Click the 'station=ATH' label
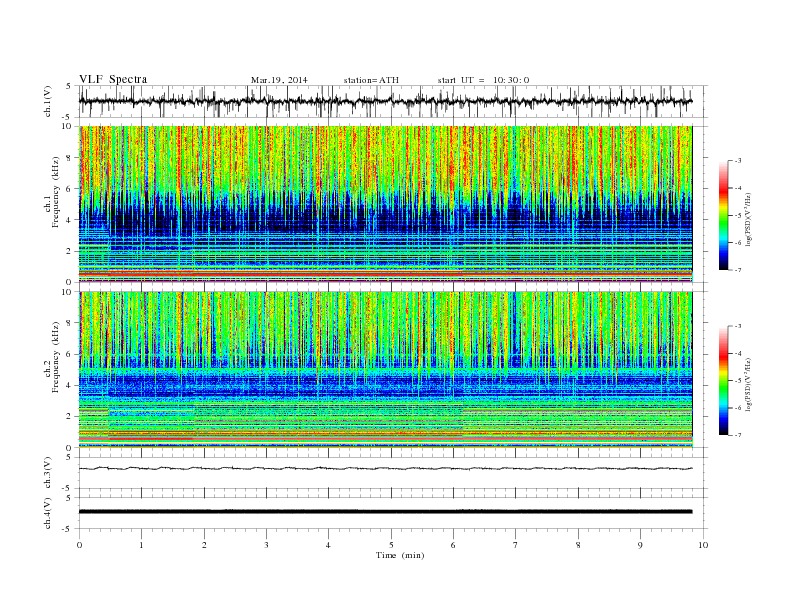Image resolution: width=792 pixels, height=612 pixels. coord(371,80)
